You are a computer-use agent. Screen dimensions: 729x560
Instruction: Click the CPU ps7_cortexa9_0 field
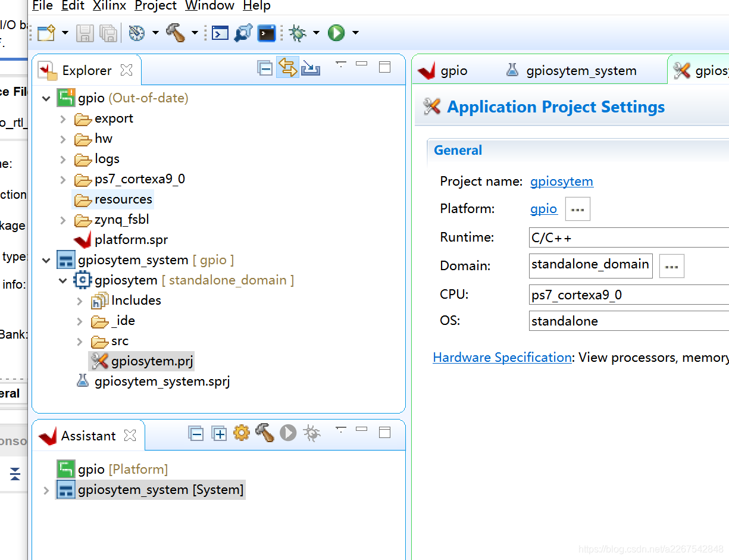tap(628, 295)
